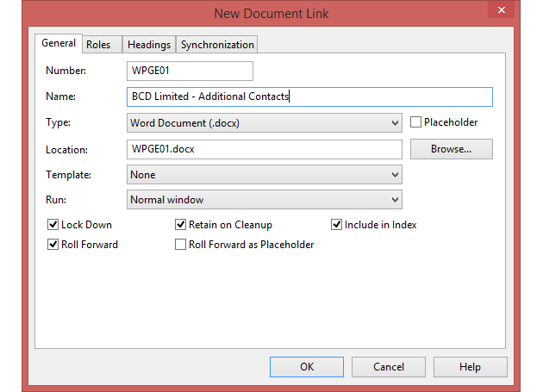The height and width of the screenshot is (392, 543).
Task: Open Help for this dialog
Action: point(470,367)
